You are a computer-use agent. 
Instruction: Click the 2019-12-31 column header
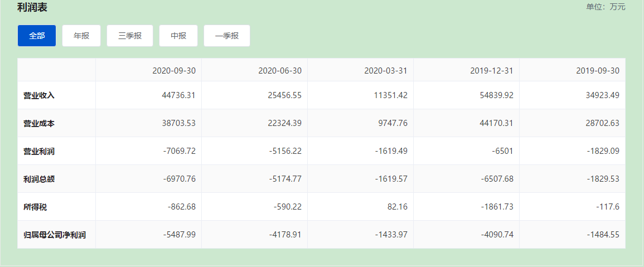[492, 71]
